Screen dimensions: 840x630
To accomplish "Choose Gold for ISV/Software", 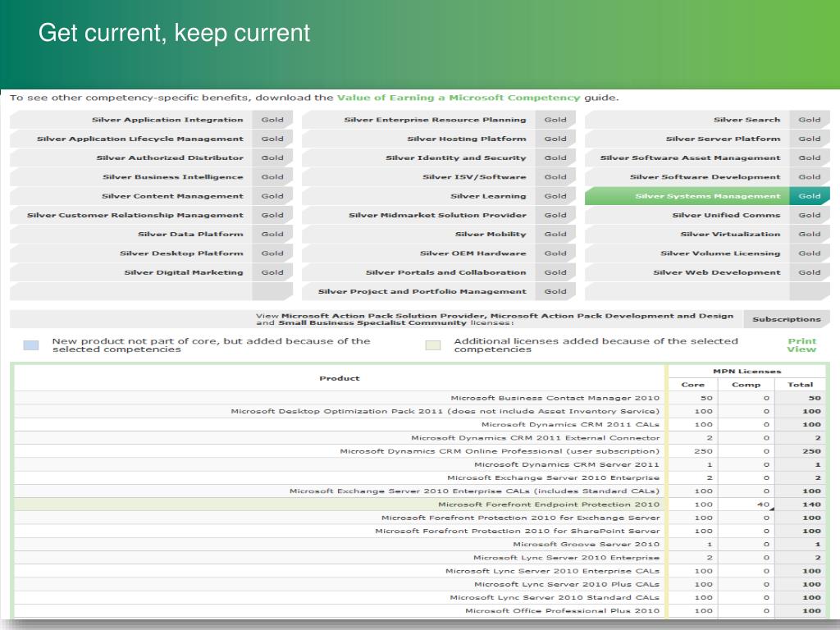I will point(555,177).
